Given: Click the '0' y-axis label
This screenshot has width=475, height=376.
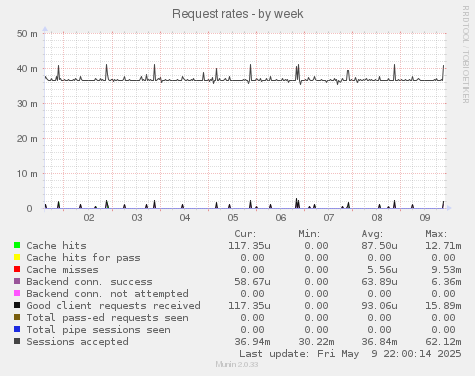Looking at the screenshot, I should [30, 209].
